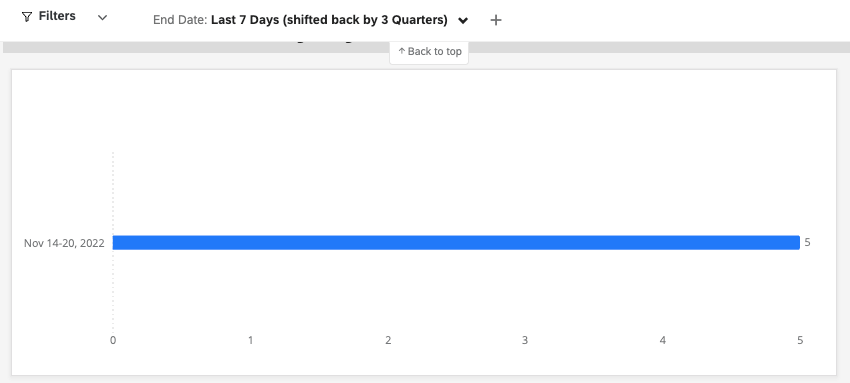The height and width of the screenshot is (383, 850).
Task: Click the End Date field label
Action: pyautogui.click(x=180, y=20)
